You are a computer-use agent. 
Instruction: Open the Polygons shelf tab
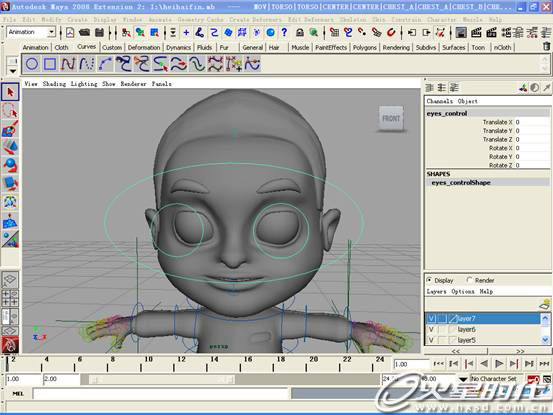365,47
